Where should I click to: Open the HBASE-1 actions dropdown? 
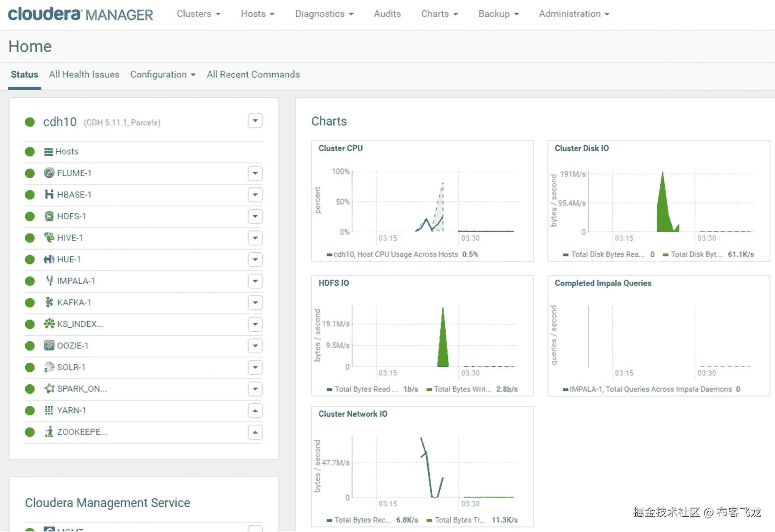pos(255,195)
